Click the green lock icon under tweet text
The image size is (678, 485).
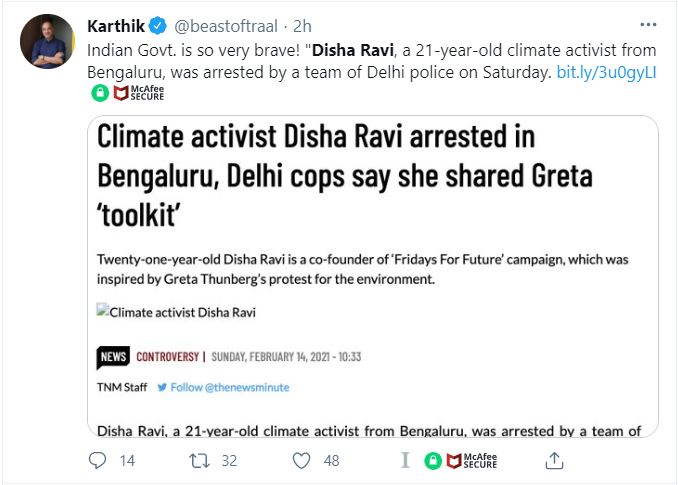point(99,94)
